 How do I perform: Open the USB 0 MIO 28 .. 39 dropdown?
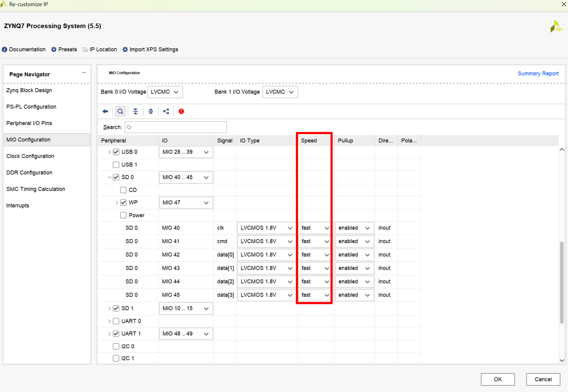(186, 152)
